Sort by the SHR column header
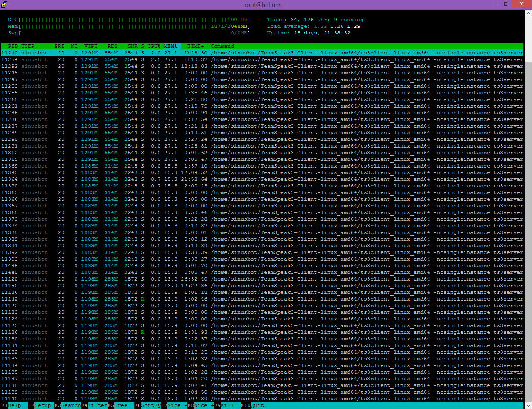Viewport: 532px width, 409px height. tap(133, 46)
